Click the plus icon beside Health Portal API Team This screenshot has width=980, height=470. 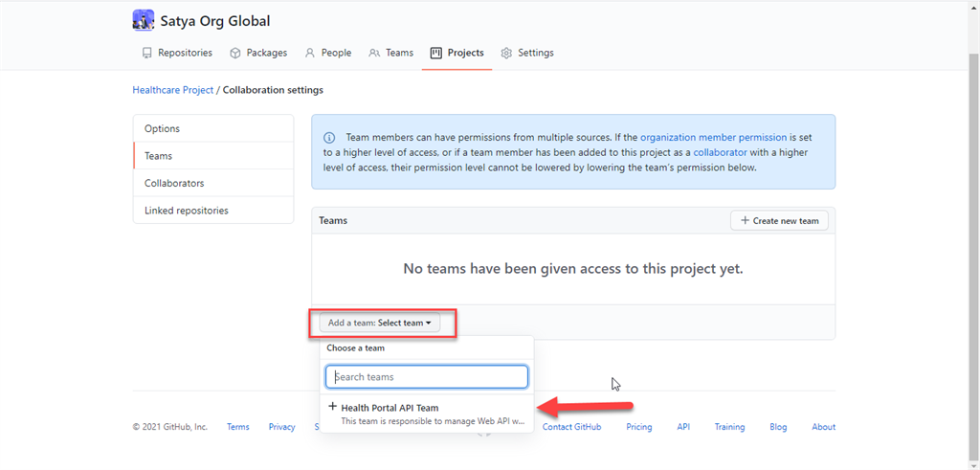(x=332, y=407)
